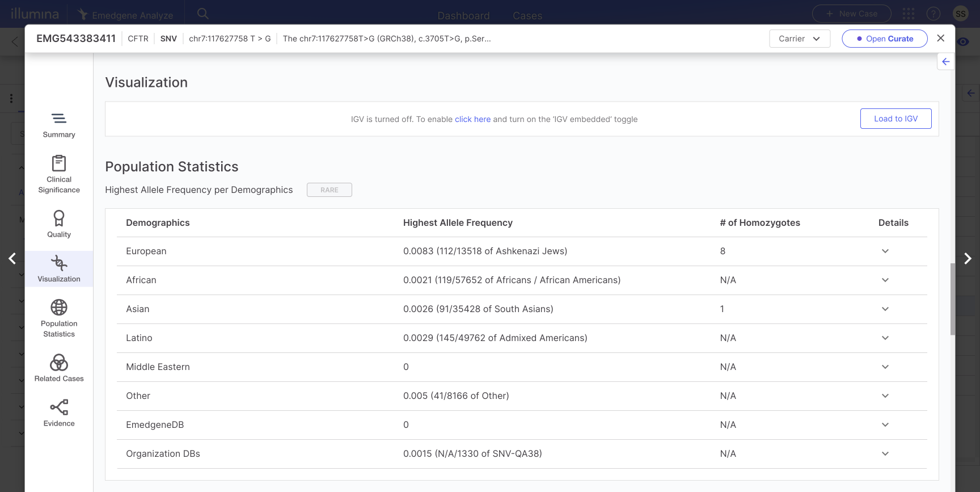Collapse side panel with back arrow

(x=945, y=62)
